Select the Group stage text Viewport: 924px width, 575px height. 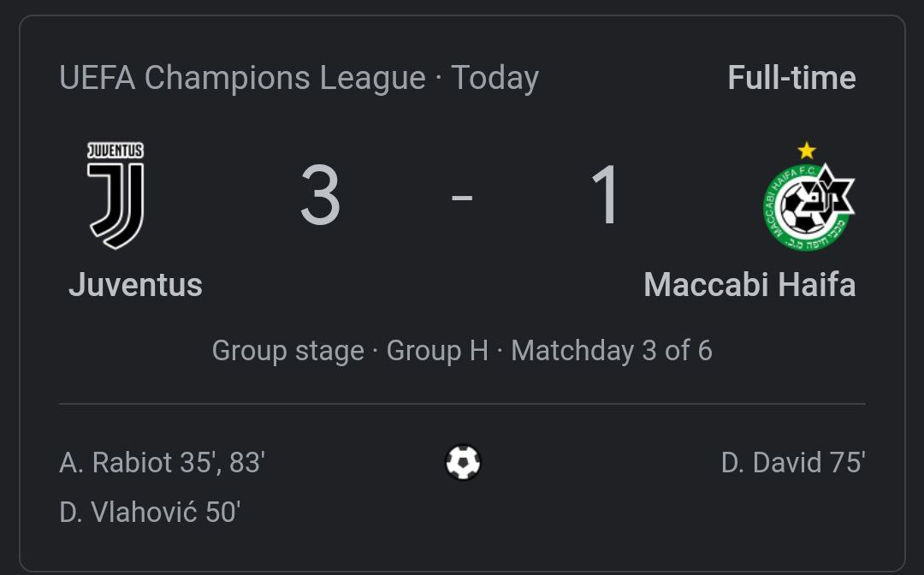287,351
